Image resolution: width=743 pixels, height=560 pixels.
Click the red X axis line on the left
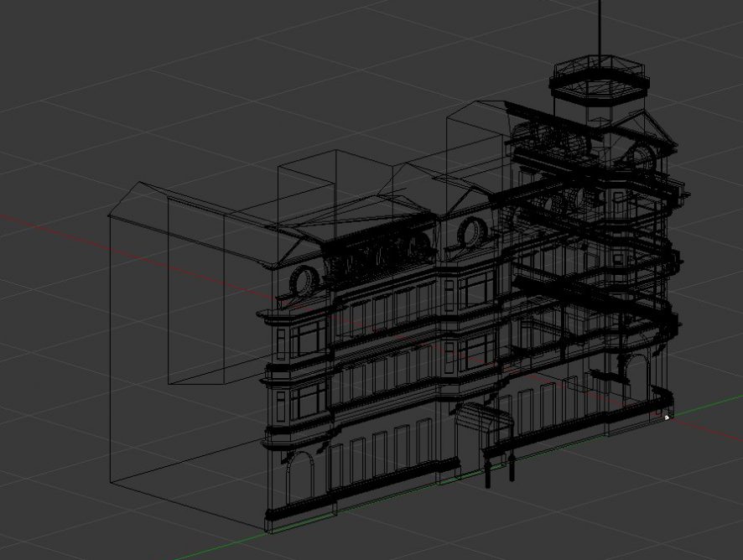(x=50, y=225)
